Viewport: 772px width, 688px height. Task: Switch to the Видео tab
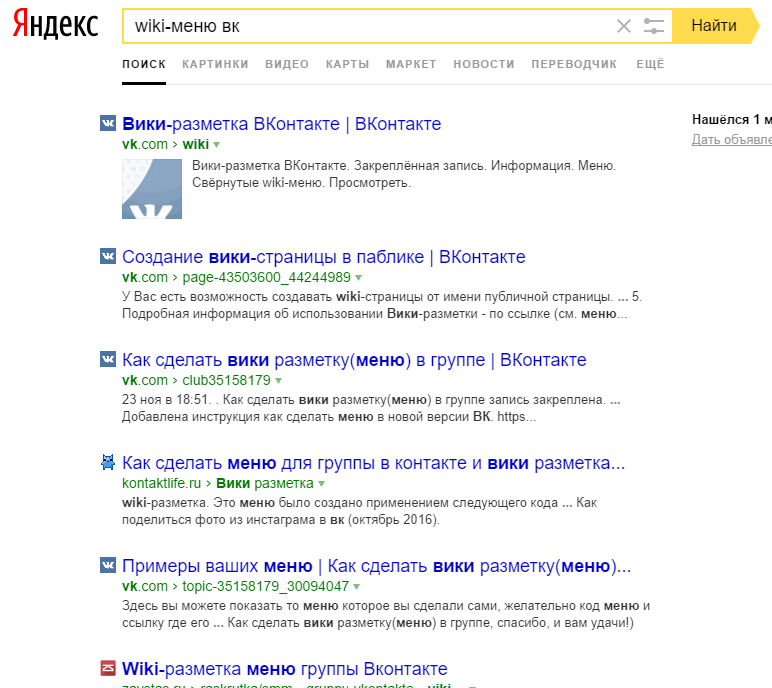[x=287, y=64]
